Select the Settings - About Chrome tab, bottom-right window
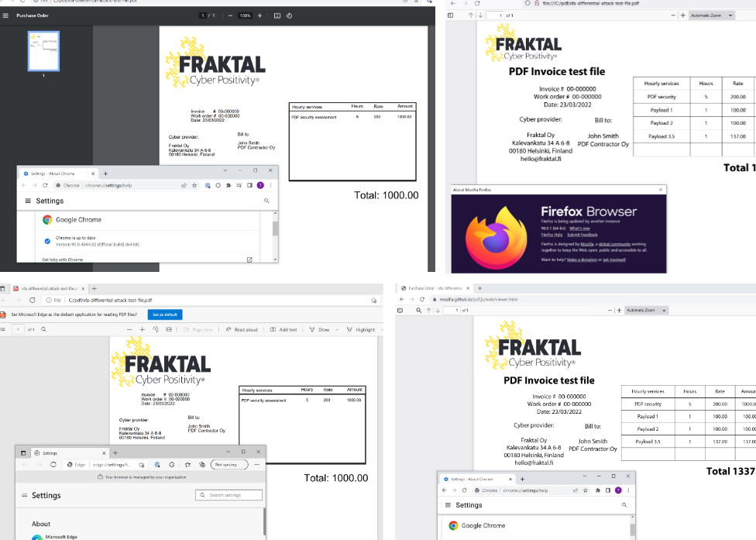 tap(477, 480)
